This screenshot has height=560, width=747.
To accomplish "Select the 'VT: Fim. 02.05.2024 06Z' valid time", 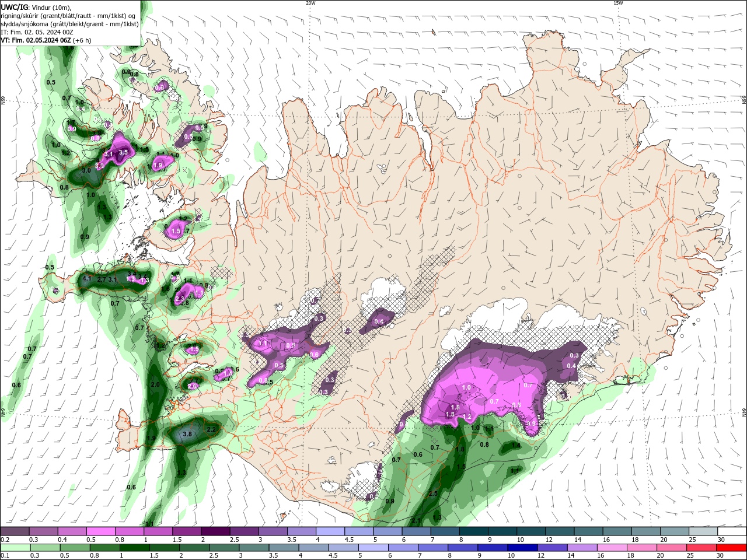I will 36,40.
